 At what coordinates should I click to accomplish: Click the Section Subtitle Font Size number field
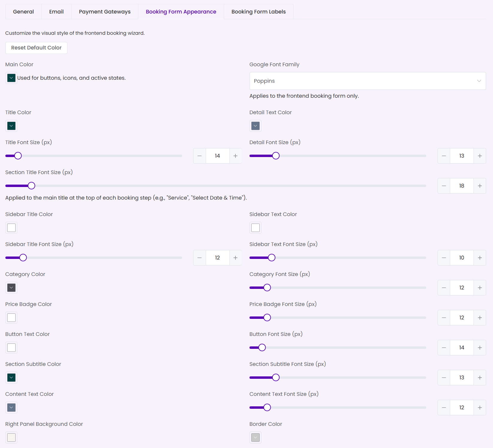[x=462, y=378]
